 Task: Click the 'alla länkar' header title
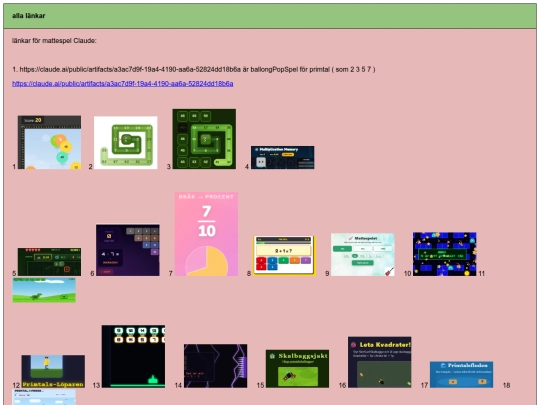tap(29, 15)
